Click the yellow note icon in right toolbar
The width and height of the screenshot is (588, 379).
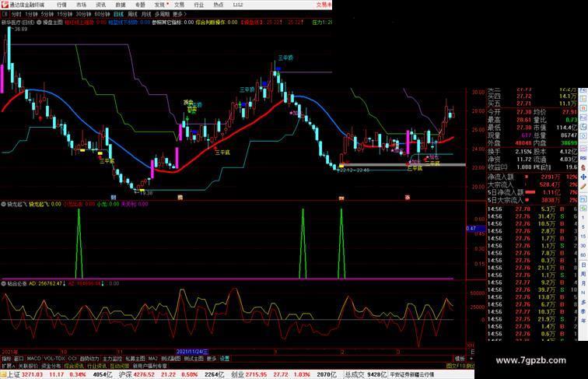click(x=583, y=99)
